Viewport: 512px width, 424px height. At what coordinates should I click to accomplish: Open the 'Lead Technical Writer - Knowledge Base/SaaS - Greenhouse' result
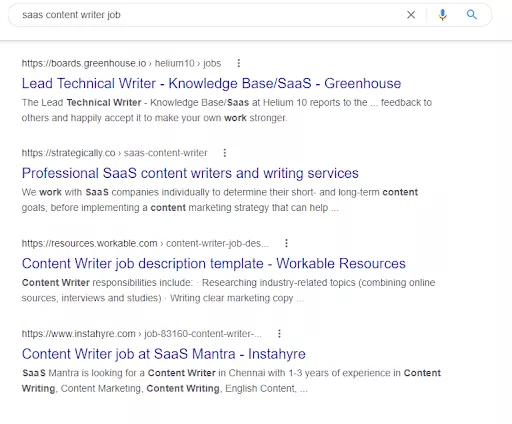tap(211, 83)
